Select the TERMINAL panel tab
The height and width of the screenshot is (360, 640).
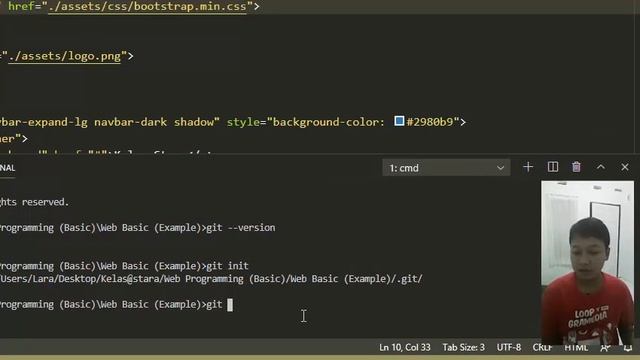coord(7,168)
